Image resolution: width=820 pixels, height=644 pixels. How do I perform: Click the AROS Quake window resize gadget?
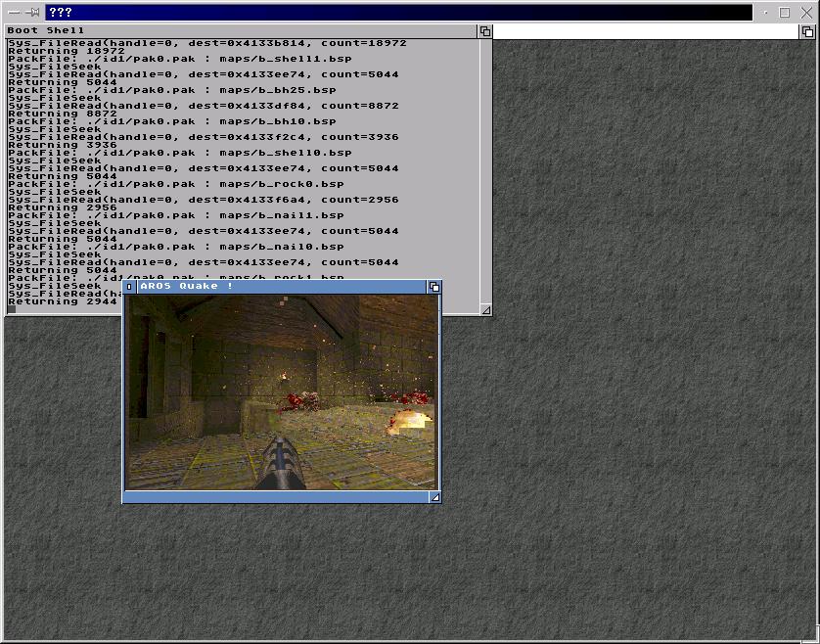(434, 497)
